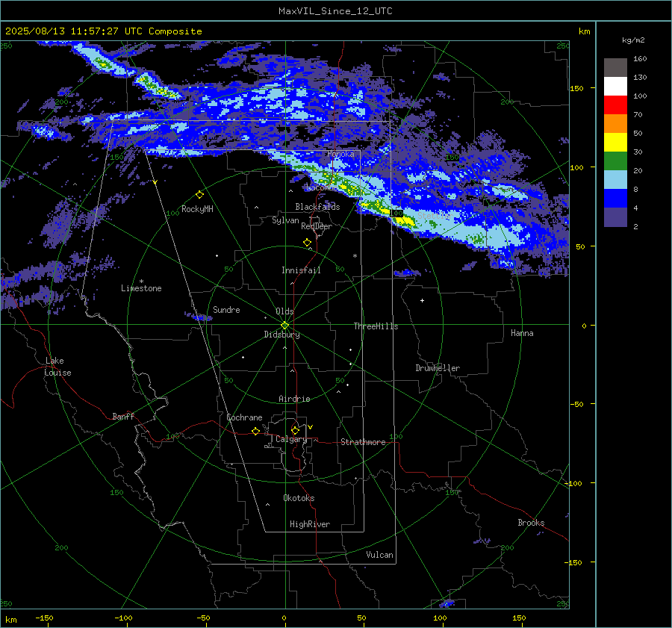Click the Okotoks city label
Image resolution: width=672 pixels, height=628 pixels.
(x=299, y=498)
